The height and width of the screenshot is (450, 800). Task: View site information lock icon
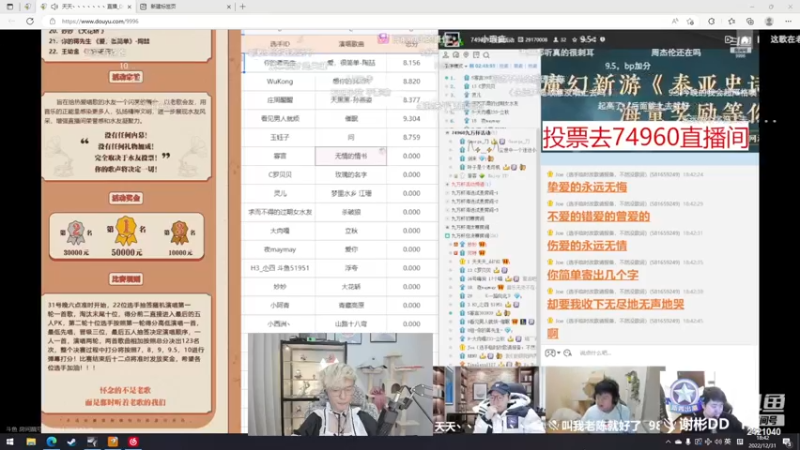tap(53, 21)
